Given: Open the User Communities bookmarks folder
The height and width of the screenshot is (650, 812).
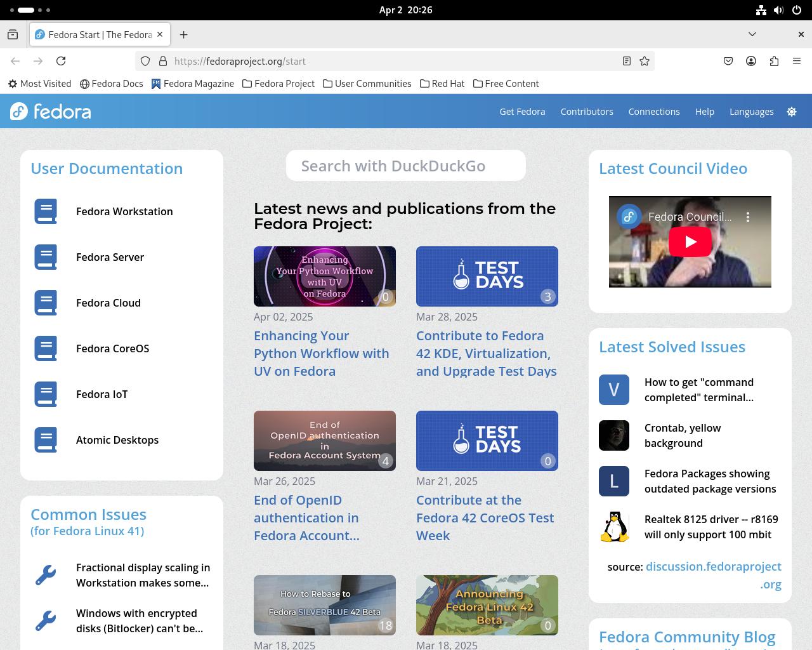Looking at the screenshot, I should point(367,84).
